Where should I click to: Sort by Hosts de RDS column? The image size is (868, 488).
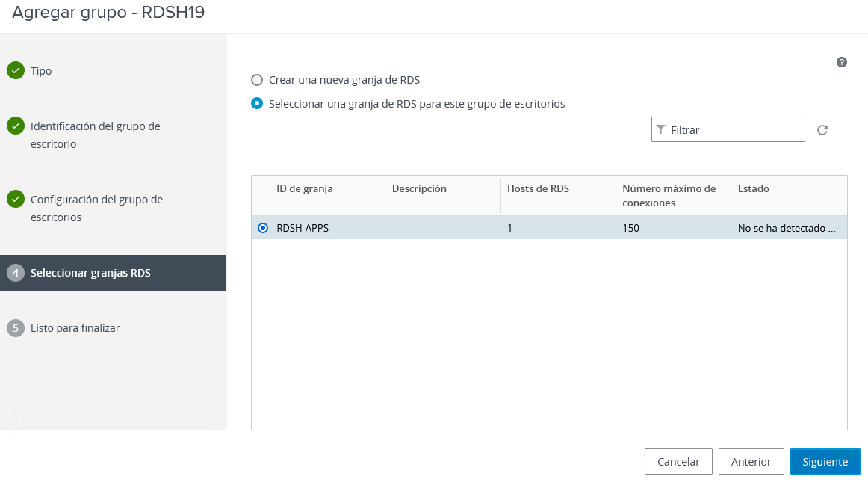tap(538, 188)
